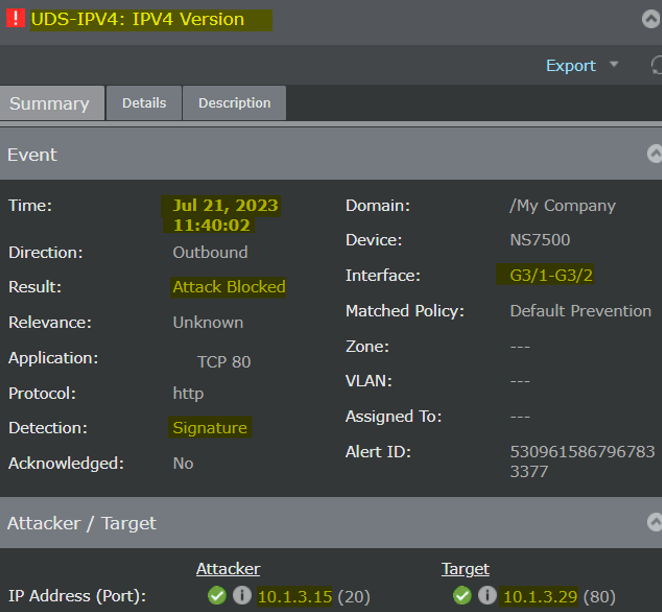Click the time value Jul 21, 2023
This screenshot has height=612, width=662.
[225, 205]
